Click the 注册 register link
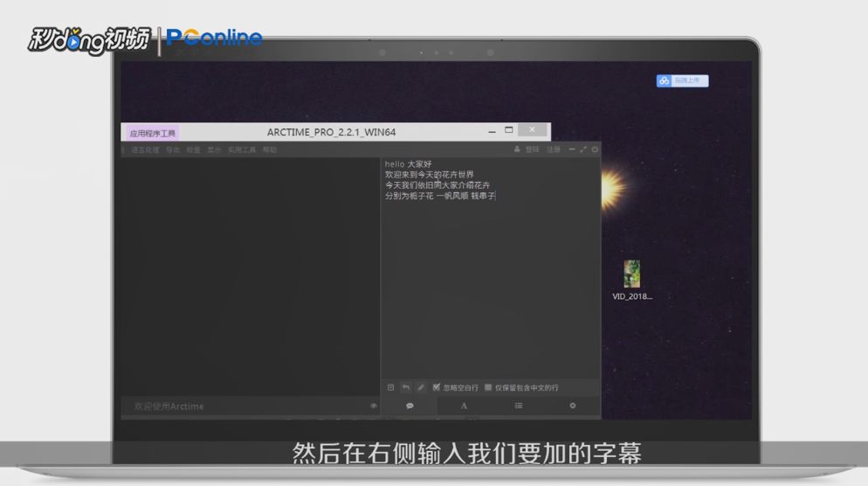The height and width of the screenshot is (486, 868). pyautogui.click(x=554, y=149)
